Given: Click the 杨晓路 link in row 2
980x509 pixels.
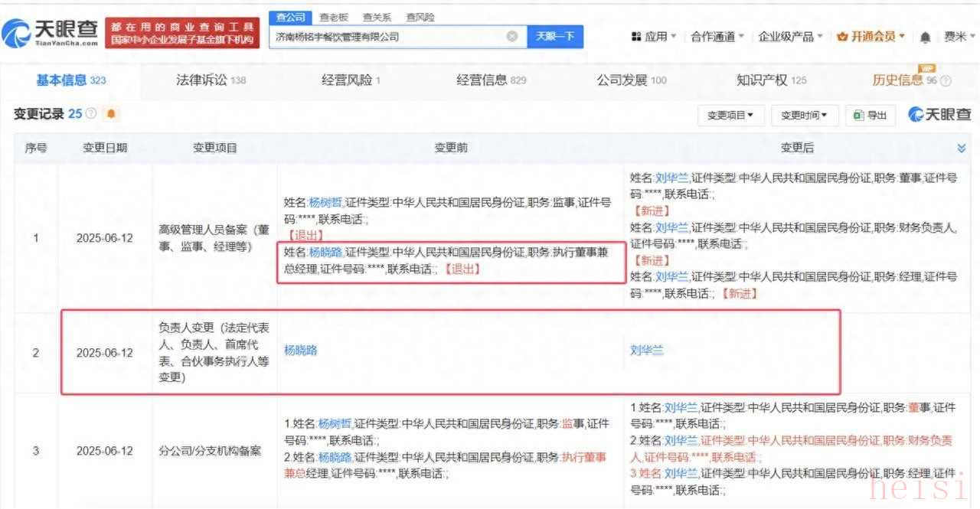Looking at the screenshot, I should 300,351.
